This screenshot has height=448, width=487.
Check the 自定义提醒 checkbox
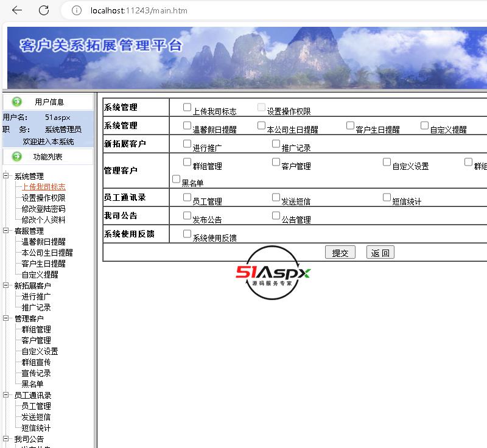click(424, 125)
